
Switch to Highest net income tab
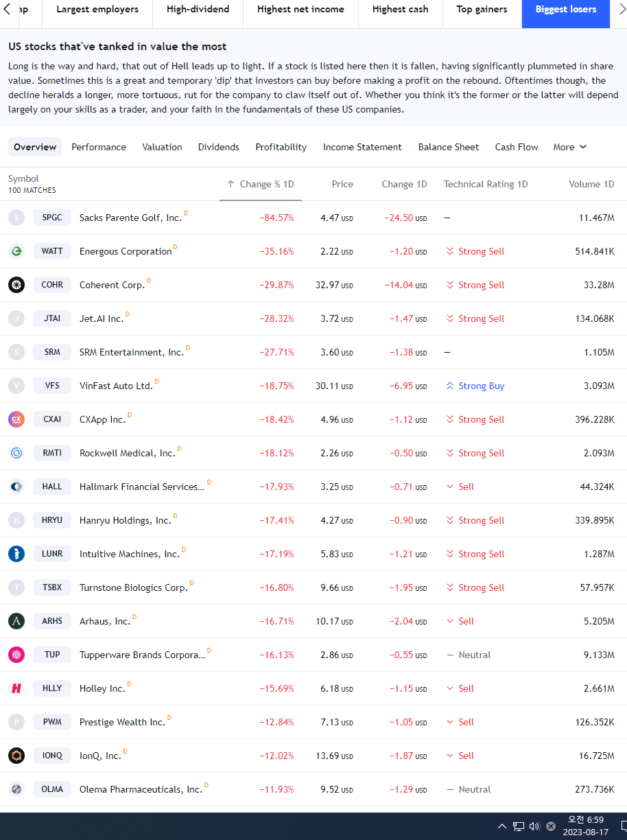[x=300, y=10]
